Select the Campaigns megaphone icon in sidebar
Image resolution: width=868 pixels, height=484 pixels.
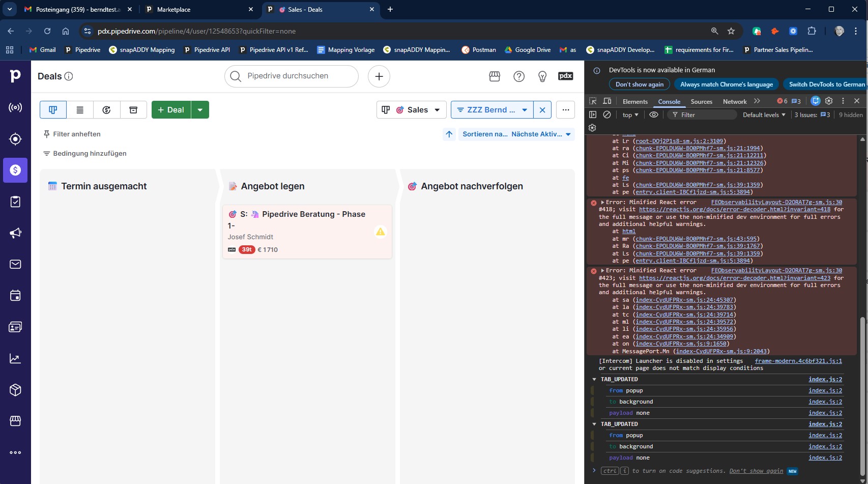pos(15,233)
